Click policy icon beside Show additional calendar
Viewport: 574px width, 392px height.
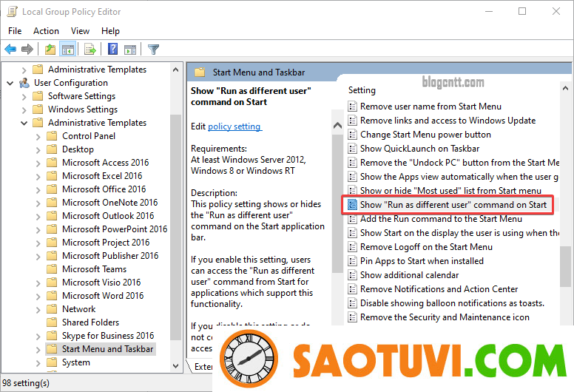point(352,275)
